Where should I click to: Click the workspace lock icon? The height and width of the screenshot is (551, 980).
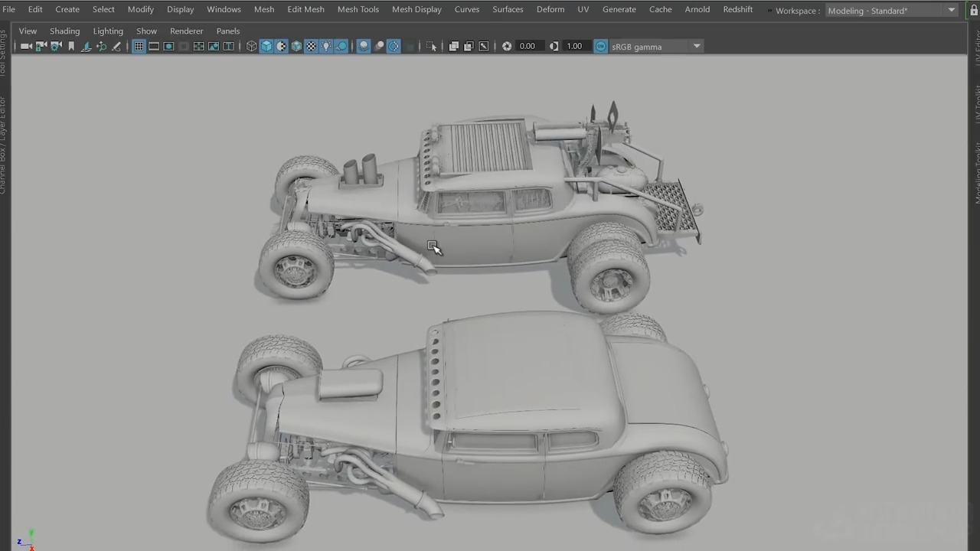click(x=974, y=11)
